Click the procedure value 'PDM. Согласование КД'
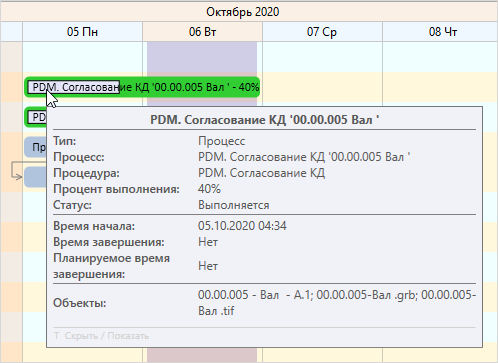This screenshot has height=363, width=498. (x=262, y=173)
